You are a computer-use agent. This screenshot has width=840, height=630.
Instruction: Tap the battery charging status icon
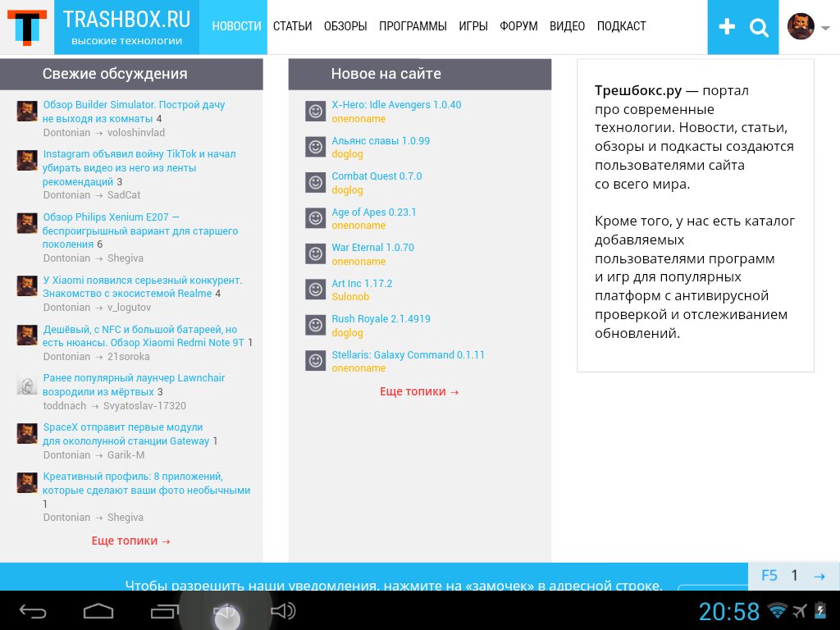point(820,610)
